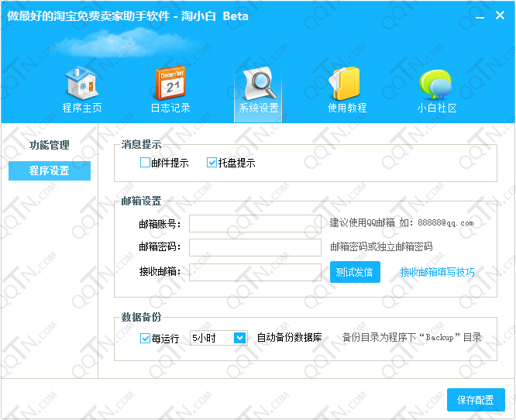
Task: Select the 程序设置 sidebar item
Action: click(x=50, y=170)
